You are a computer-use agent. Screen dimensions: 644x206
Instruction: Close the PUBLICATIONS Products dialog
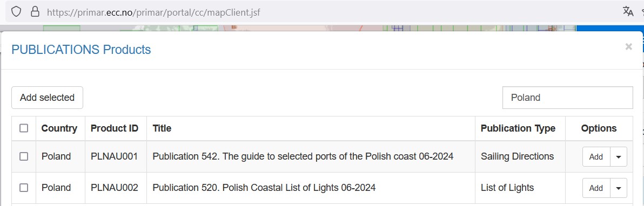tap(628, 47)
